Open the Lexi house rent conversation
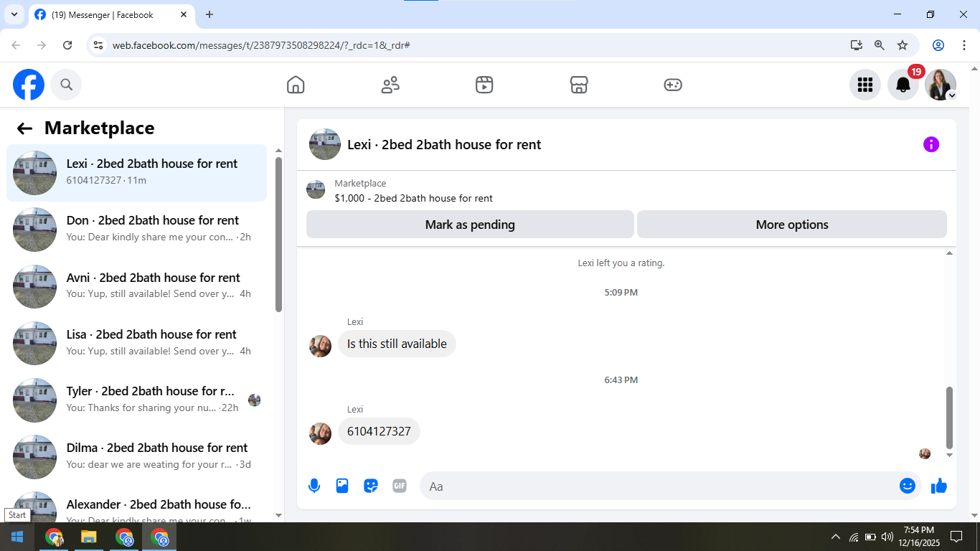 pyautogui.click(x=136, y=173)
